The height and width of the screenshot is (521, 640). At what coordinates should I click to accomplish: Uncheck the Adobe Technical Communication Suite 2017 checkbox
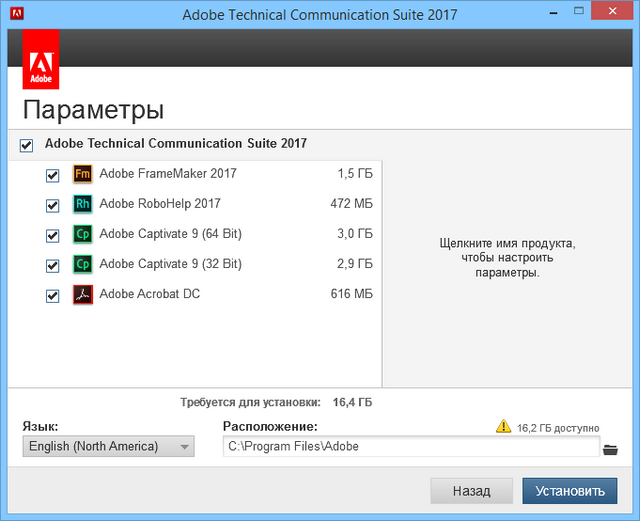(x=27, y=145)
